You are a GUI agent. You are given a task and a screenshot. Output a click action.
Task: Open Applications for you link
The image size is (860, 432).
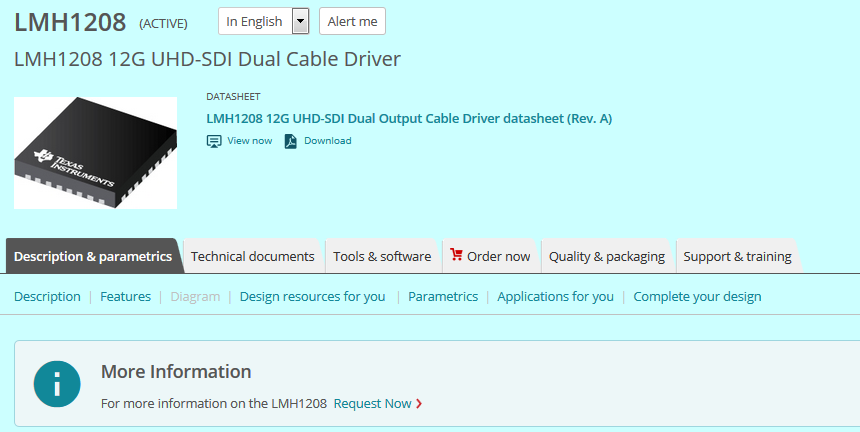[556, 297]
